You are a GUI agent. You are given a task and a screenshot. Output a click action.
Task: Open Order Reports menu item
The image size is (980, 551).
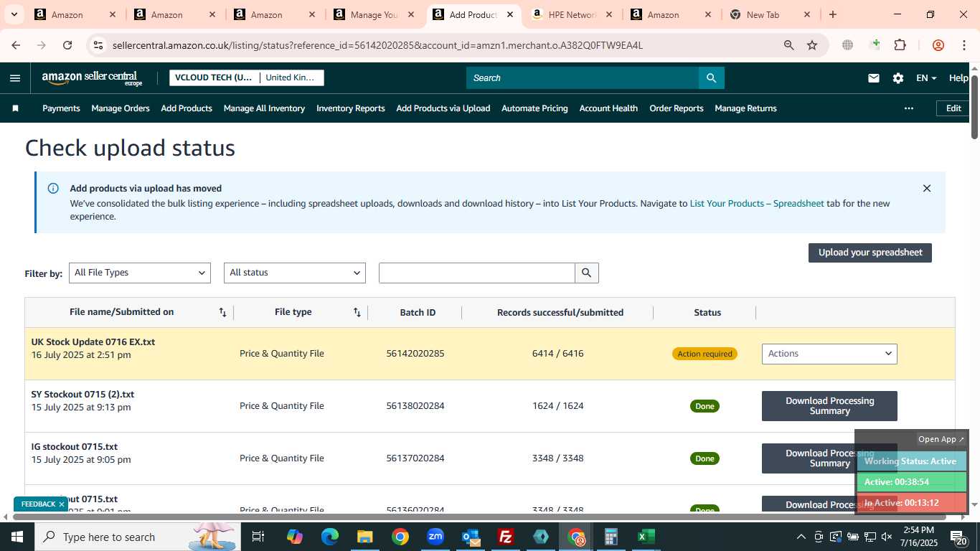tap(677, 108)
